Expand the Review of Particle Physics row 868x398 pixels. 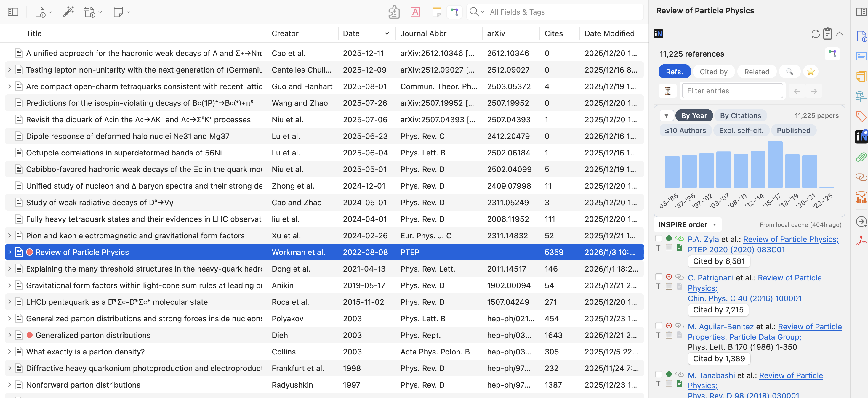pyautogui.click(x=9, y=252)
